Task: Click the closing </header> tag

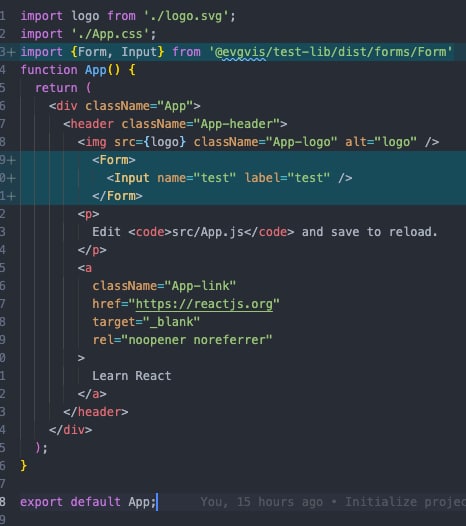Action: [x=96, y=412]
